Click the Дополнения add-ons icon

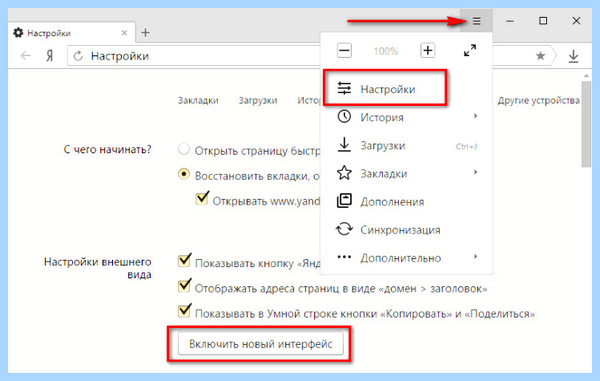coord(344,201)
